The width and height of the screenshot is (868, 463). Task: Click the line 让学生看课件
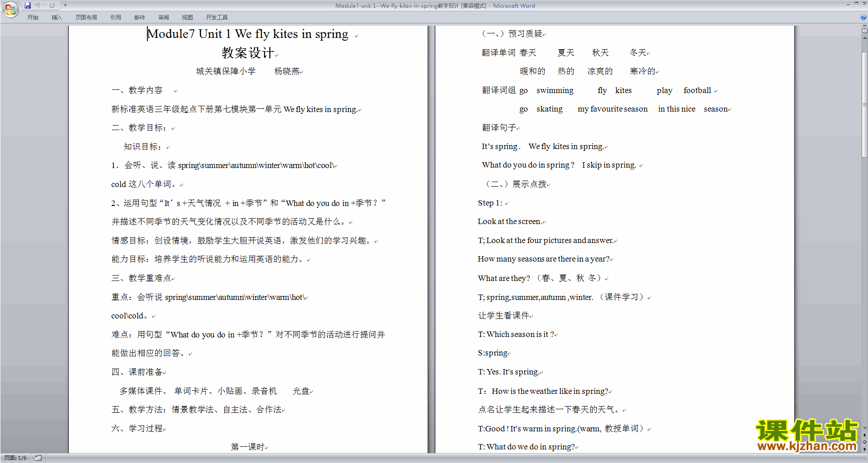pyautogui.click(x=504, y=316)
